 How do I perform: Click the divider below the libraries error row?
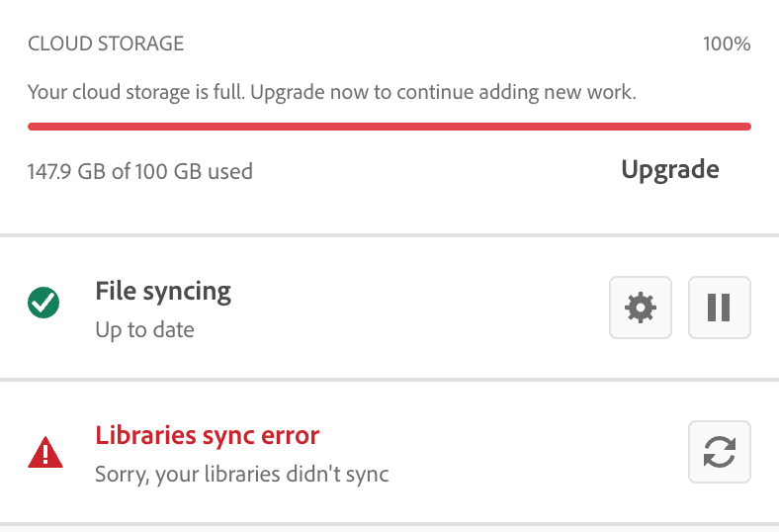point(389,523)
